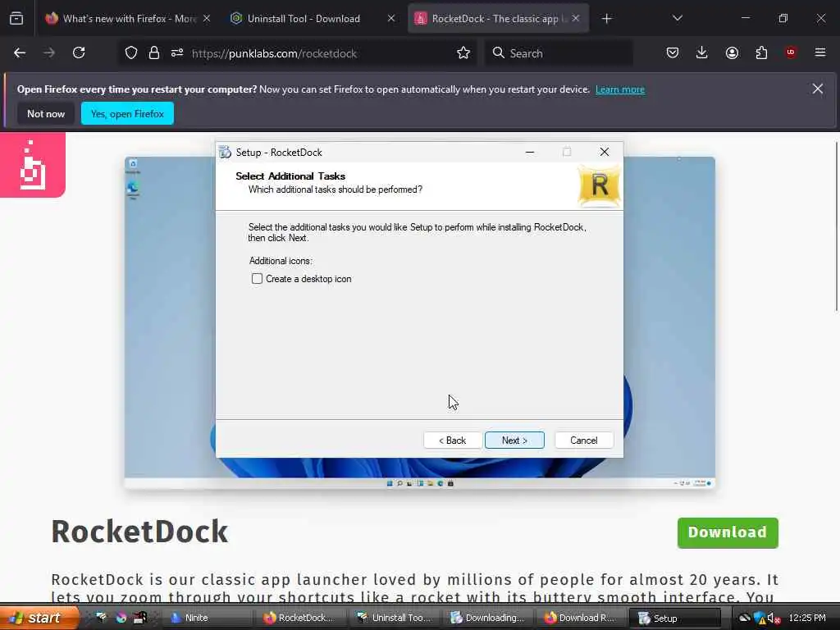Screen dimensions: 840x630
Task: Open the Firefox application menu
Action: 820,53
